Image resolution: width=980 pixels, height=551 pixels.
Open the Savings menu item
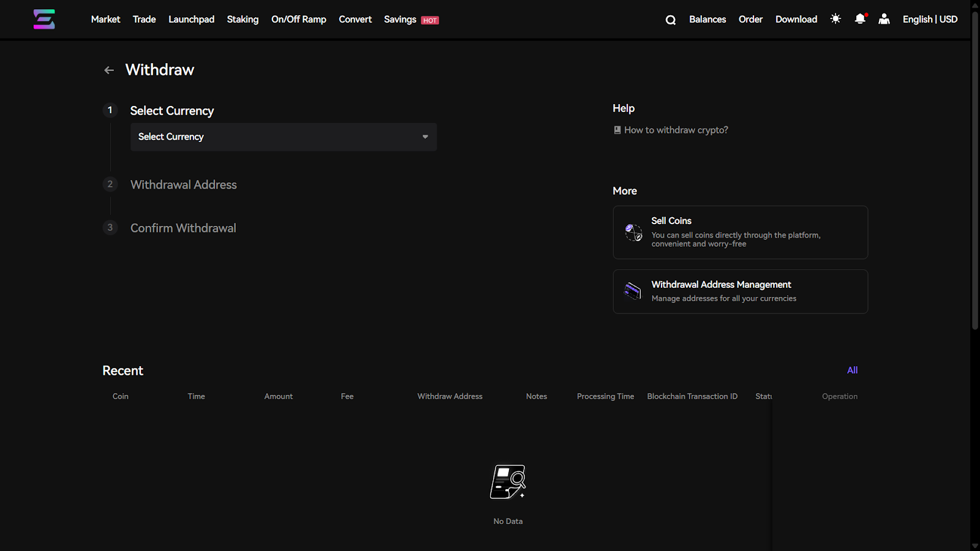[400, 20]
